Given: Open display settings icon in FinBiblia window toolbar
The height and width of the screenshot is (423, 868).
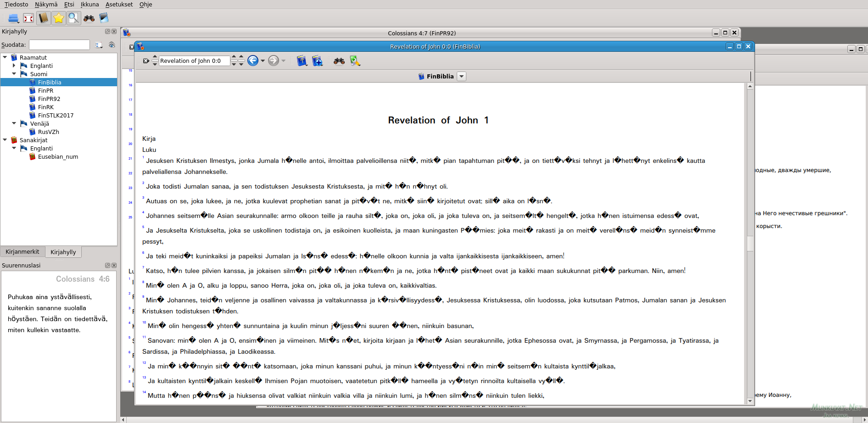Looking at the screenshot, I should click(355, 61).
